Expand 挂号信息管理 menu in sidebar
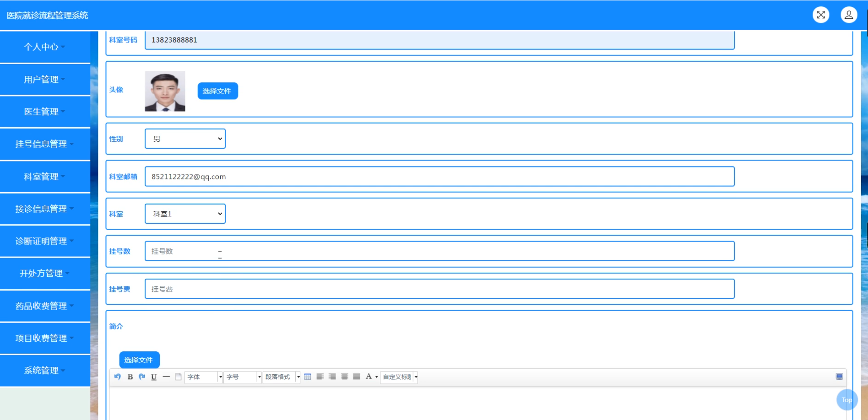Viewport: 868px width, 420px height. pyautogui.click(x=45, y=144)
